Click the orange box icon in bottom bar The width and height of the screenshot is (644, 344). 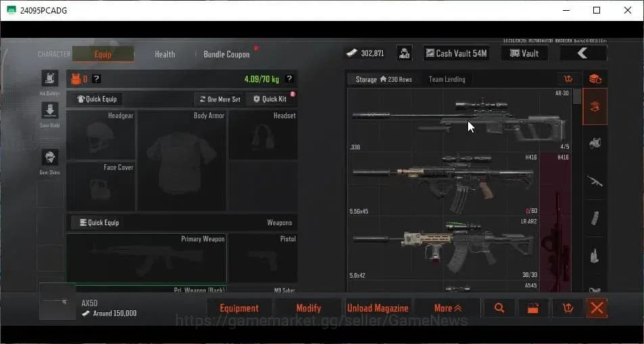pyautogui.click(x=533, y=308)
